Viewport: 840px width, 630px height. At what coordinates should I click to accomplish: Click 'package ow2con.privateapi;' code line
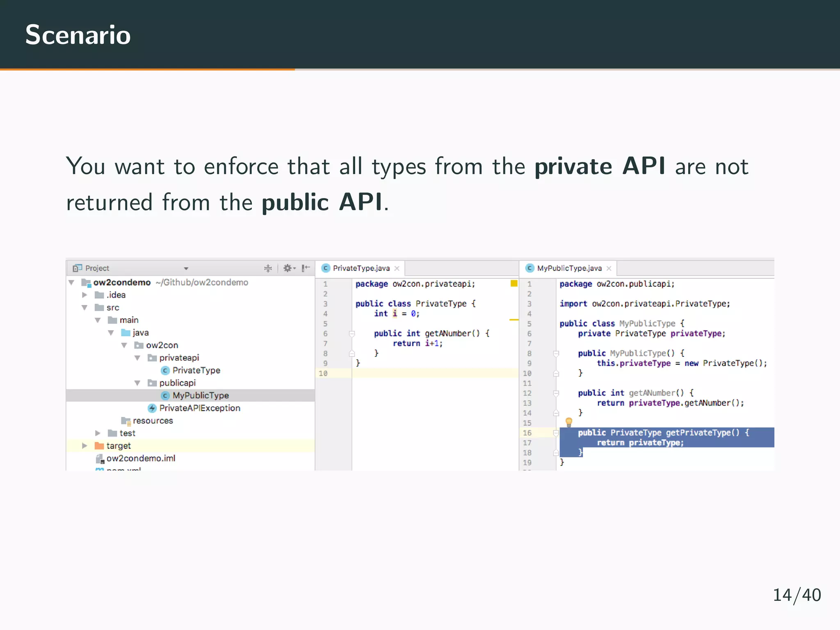coord(415,284)
